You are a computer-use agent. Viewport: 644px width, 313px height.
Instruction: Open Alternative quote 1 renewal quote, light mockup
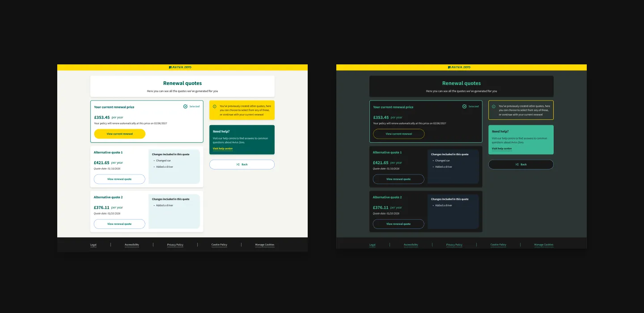[x=119, y=179]
